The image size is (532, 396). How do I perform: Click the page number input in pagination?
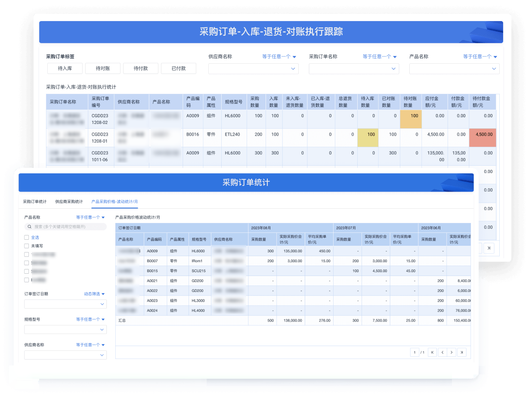point(414,353)
